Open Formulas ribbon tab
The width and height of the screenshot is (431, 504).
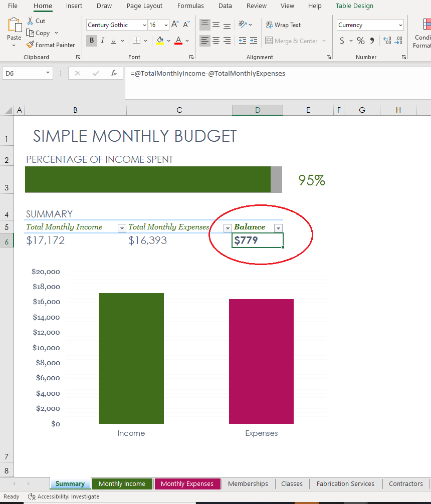point(190,6)
